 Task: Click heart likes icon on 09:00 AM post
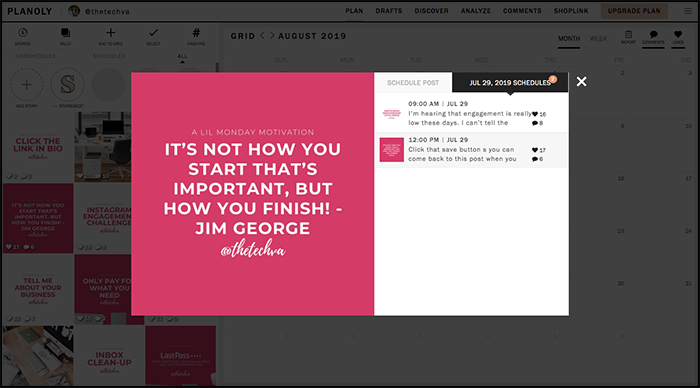point(535,114)
